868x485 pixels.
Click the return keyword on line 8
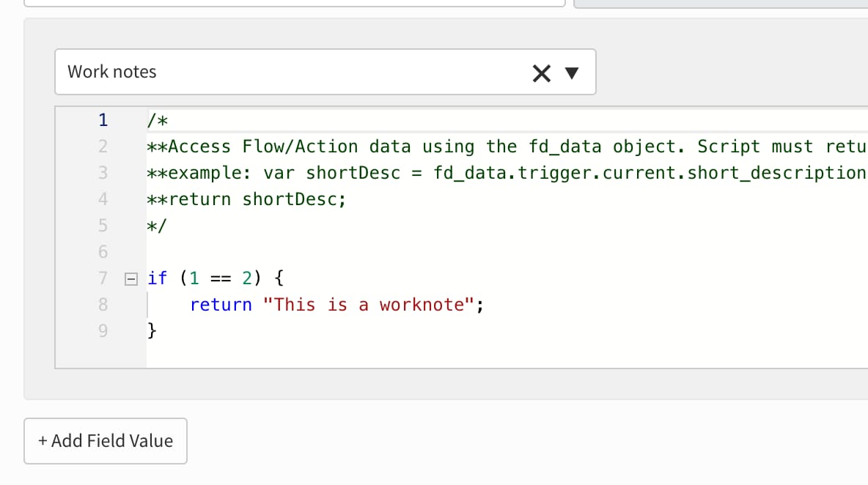click(221, 305)
